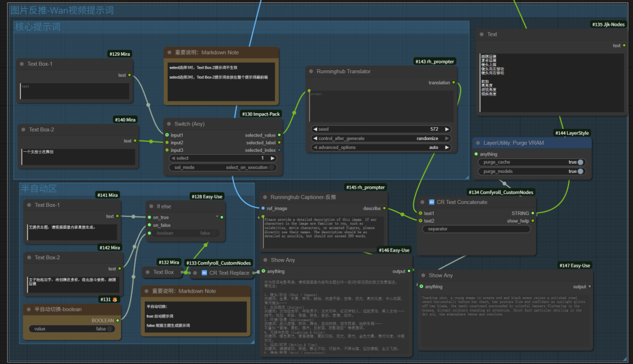Toggle the value false switch in 半自动切换-boolean
The image size is (633, 364).
110,329
